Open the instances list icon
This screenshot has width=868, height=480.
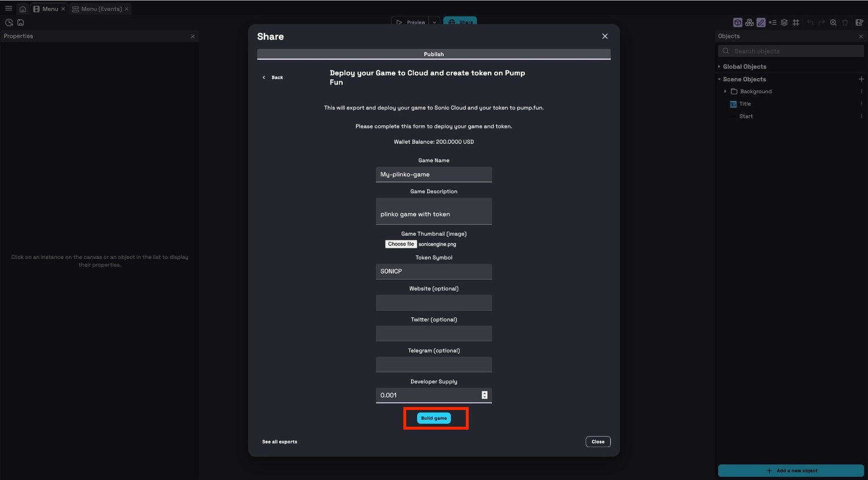[773, 23]
